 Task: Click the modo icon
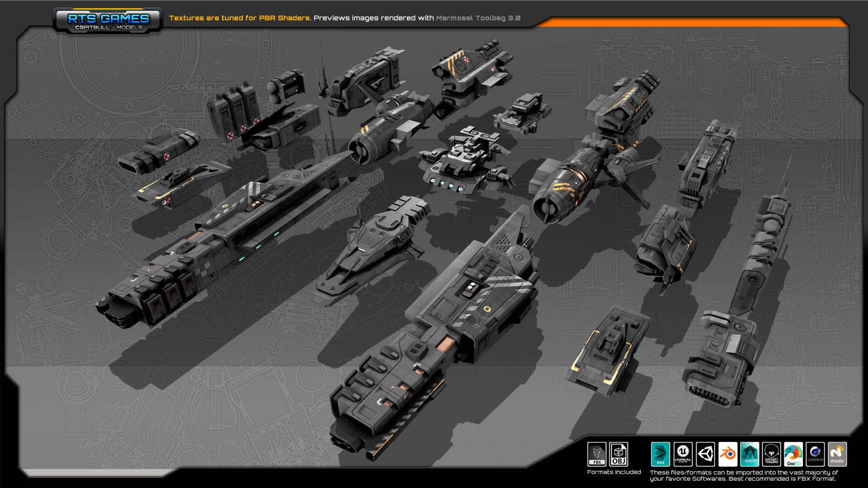[x=837, y=454]
